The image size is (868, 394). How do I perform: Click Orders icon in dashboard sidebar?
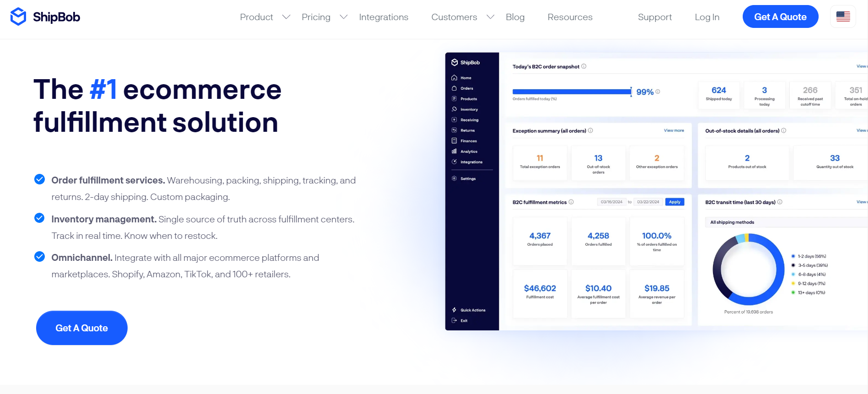(454, 88)
